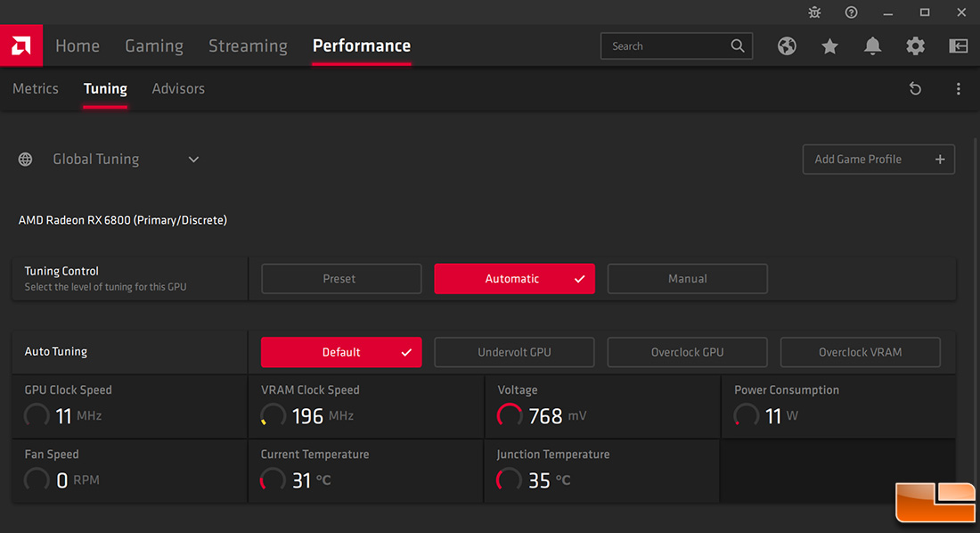
Task: Toggle the sidebar panel icon
Action: tap(959, 46)
